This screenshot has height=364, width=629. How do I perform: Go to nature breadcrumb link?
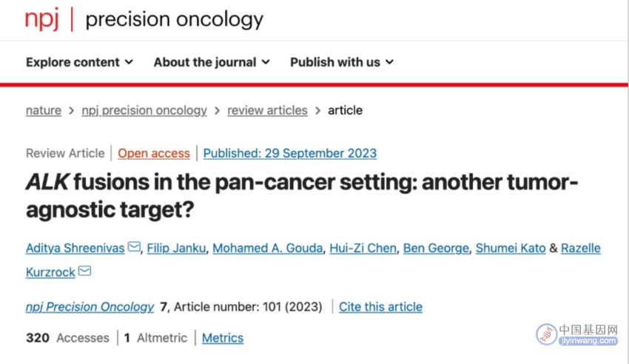click(x=44, y=110)
